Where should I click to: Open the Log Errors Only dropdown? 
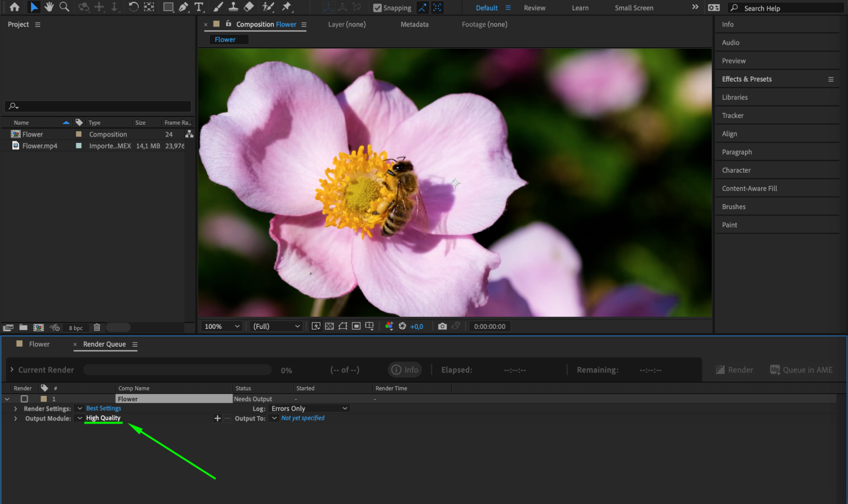pos(309,408)
